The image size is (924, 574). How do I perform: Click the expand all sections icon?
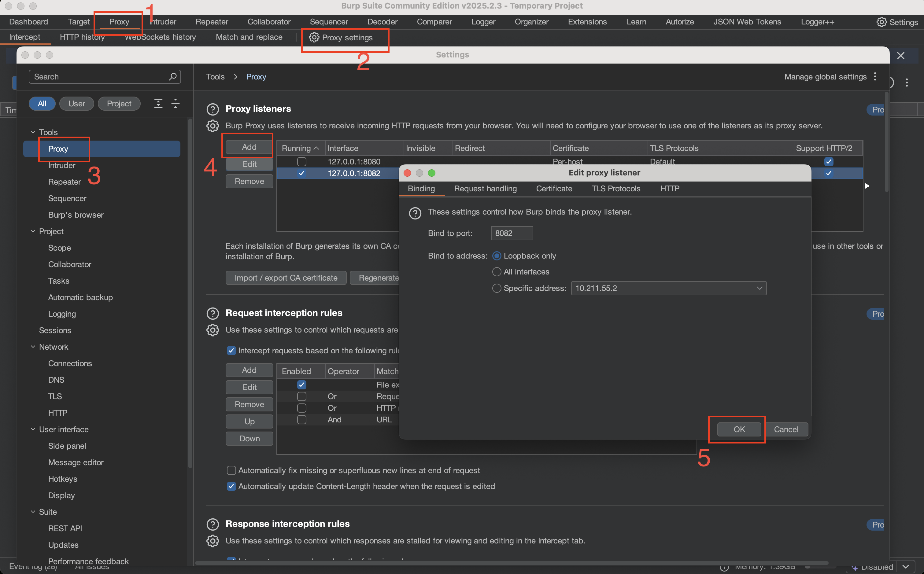[x=158, y=103]
